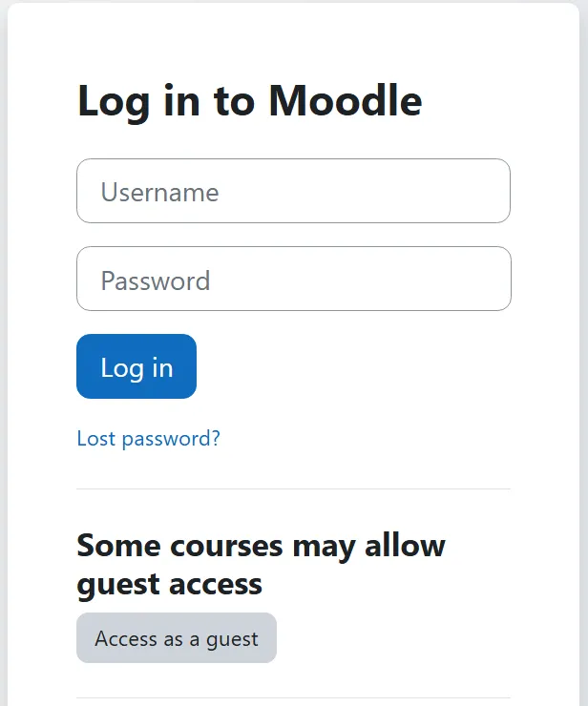Click "Some courses may allow" heading text
This screenshot has width=588, height=706.
point(261,546)
